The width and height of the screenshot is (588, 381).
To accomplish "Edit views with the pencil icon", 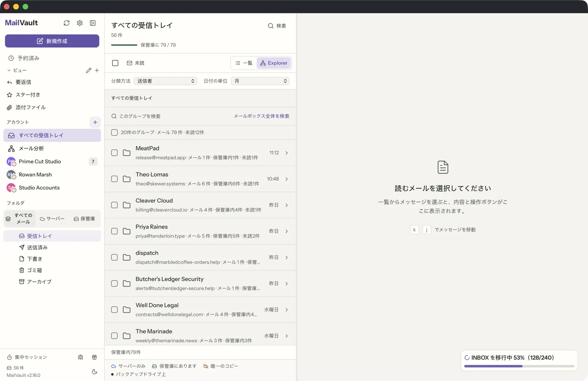I will click(x=89, y=70).
